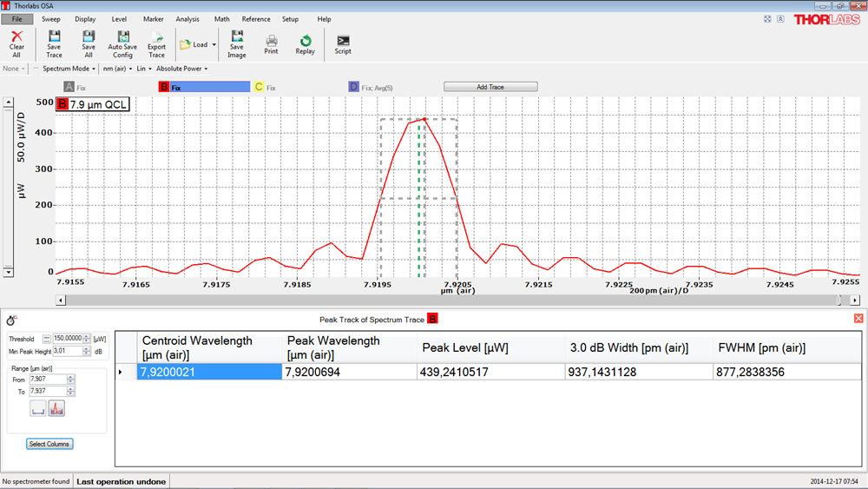The image size is (868, 489).
Task: Open the Display menu
Action: click(x=85, y=19)
